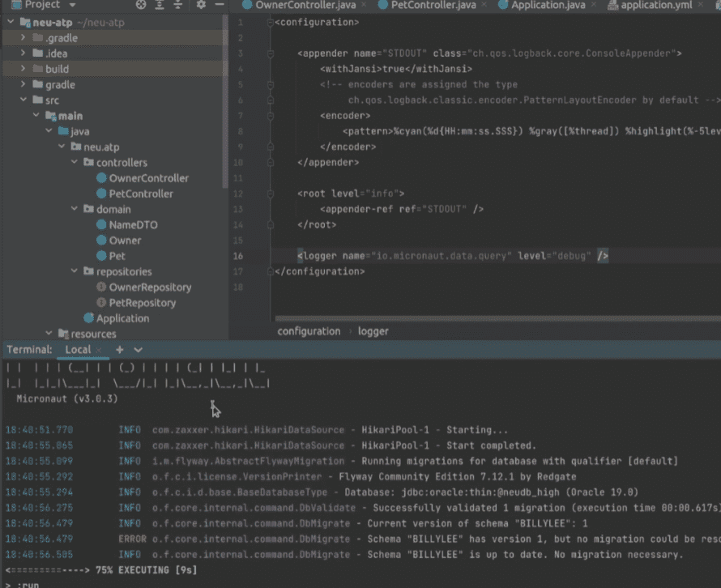Click the editor horizontal scrollbar
The width and height of the screenshot is (721, 588).
point(497,318)
